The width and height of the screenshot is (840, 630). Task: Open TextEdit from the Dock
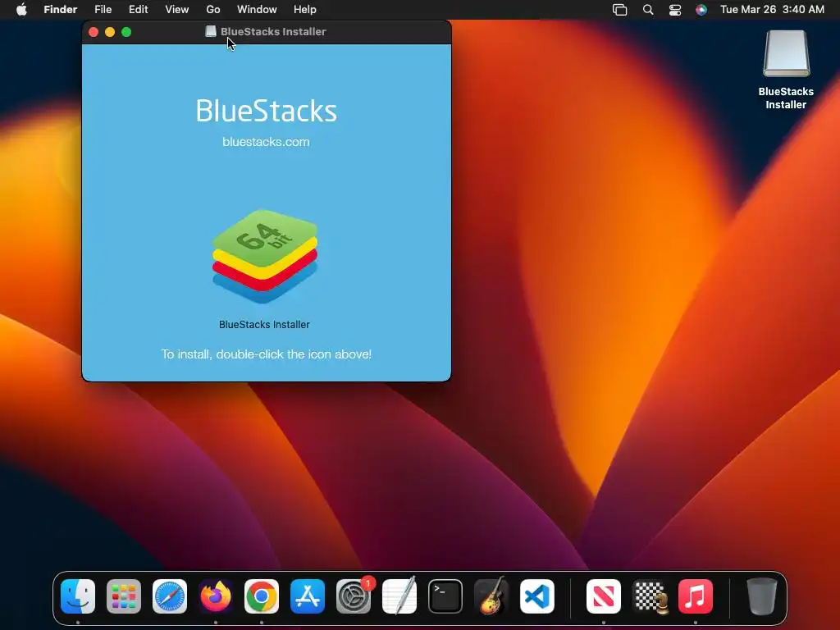[x=399, y=596]
